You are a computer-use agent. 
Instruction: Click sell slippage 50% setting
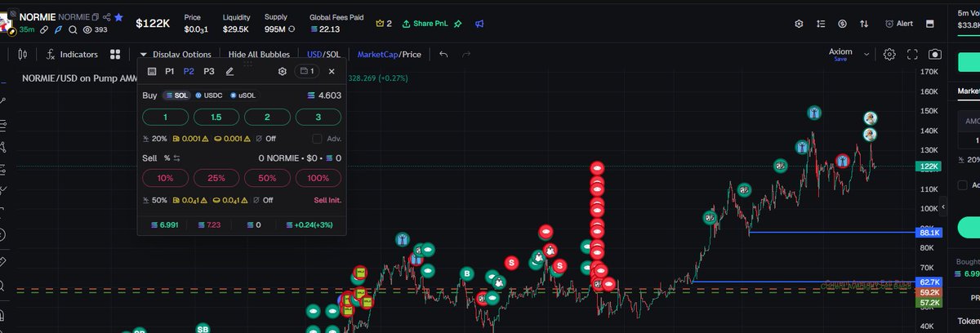click(154, 200)
